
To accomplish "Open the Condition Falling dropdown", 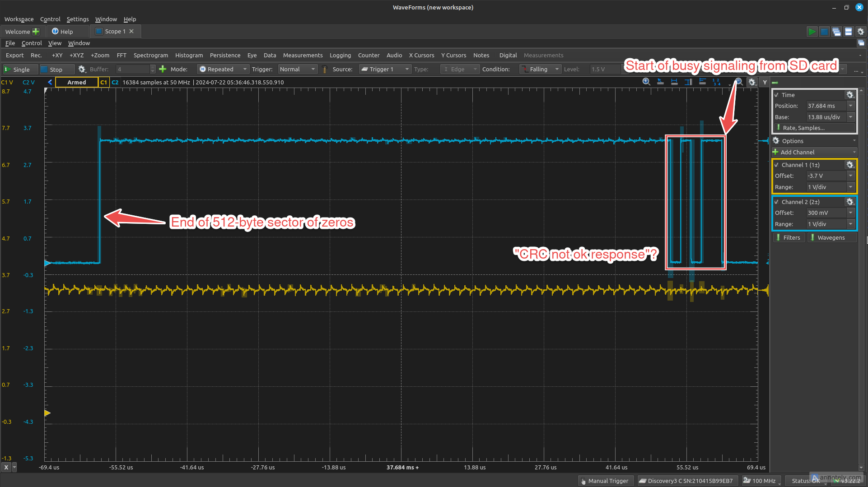I will [541, 69].
